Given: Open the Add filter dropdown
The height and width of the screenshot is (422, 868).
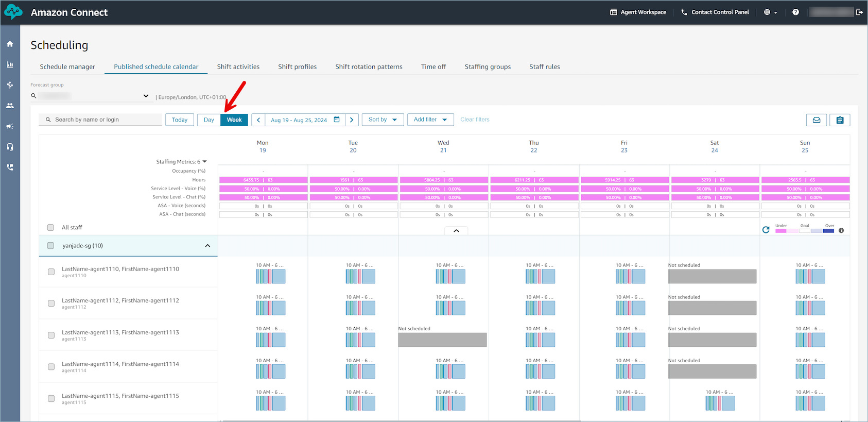Looking at the screenshot, I should pos(430,120).
